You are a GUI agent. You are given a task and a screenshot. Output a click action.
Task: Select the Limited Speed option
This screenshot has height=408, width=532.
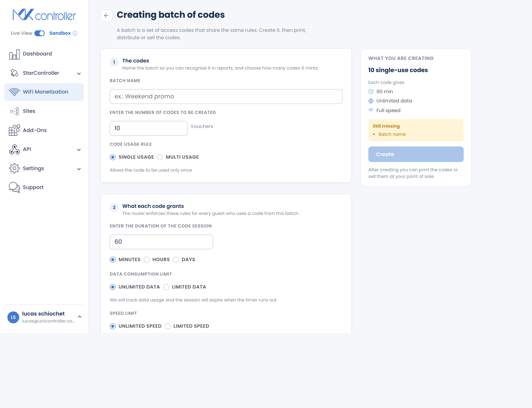tap(168, 326)
